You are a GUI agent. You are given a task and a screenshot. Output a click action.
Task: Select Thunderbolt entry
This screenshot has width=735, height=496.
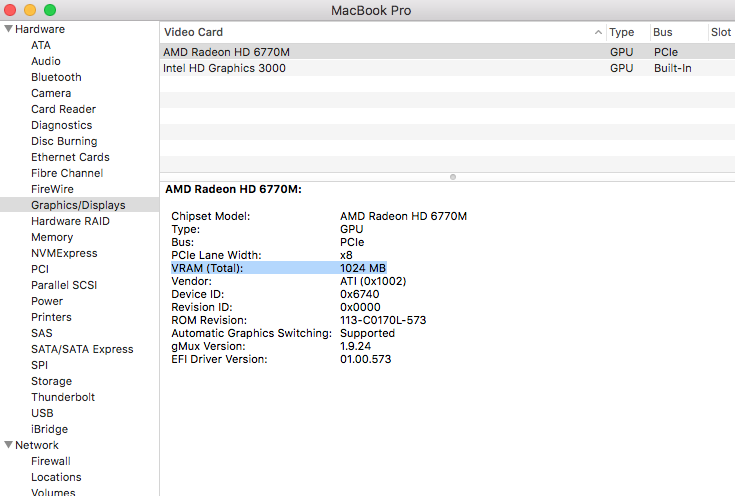coord(63,397)
